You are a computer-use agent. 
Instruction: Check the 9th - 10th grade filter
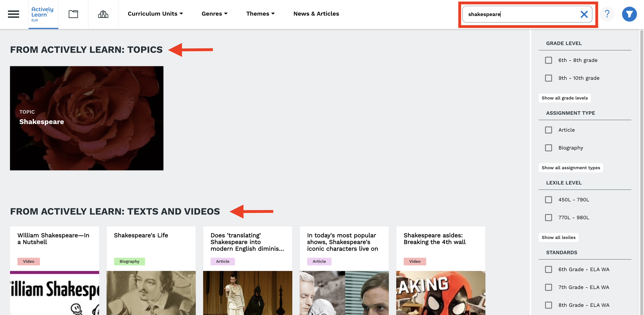(x=549, y=78)
